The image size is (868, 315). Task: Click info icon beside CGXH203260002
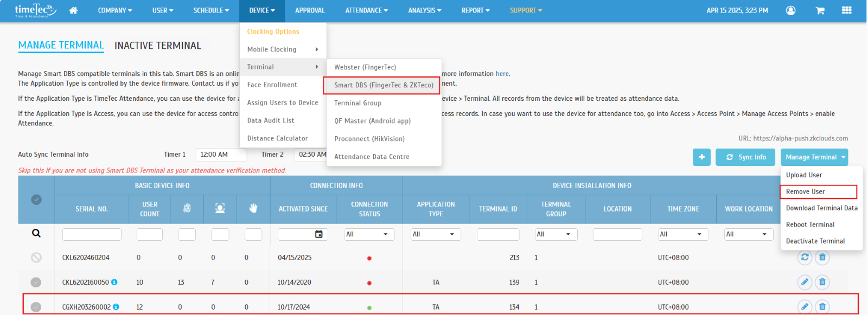pyautogui.click(x=116, y=307)
